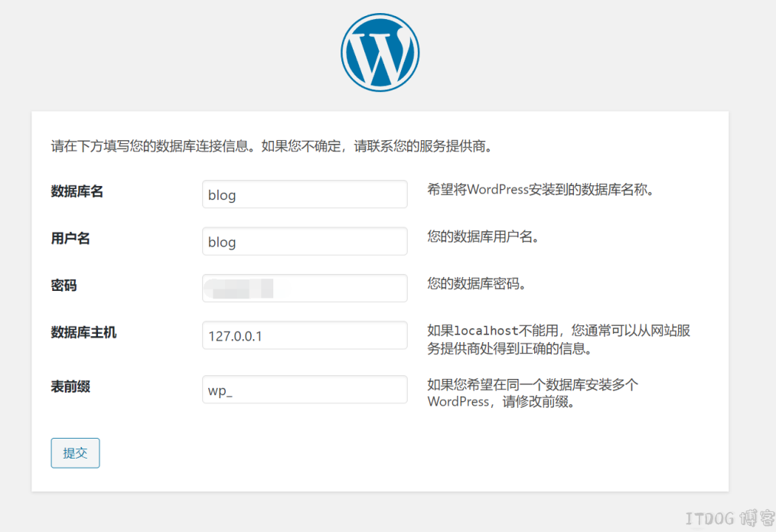Click the text 您的数据库用户名。
776x532 pixels.
click(483, 237)
